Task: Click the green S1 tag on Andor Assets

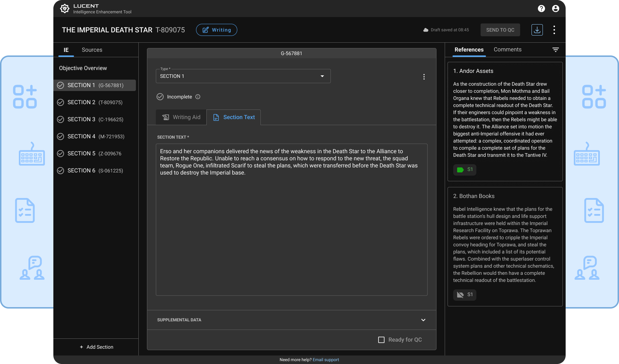Action: point(465,170)
